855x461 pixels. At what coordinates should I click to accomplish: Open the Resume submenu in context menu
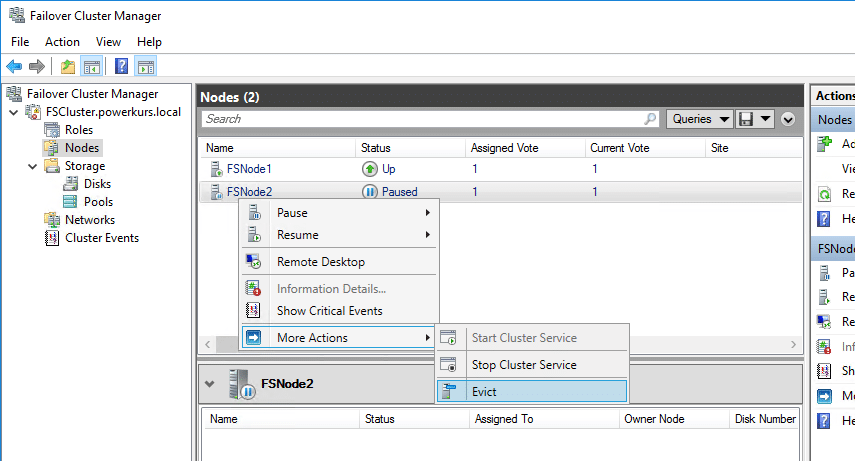point(339,235)
